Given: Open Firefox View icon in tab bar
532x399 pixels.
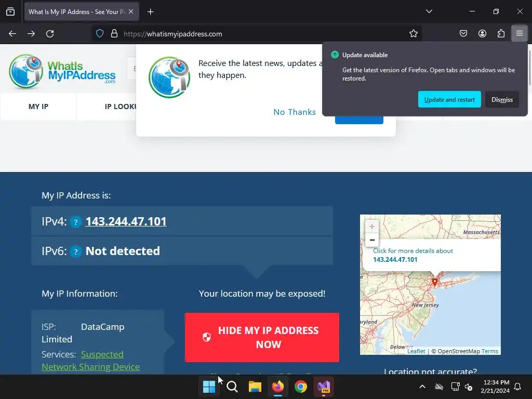Looking at the screenshot, I should [10, 11].
